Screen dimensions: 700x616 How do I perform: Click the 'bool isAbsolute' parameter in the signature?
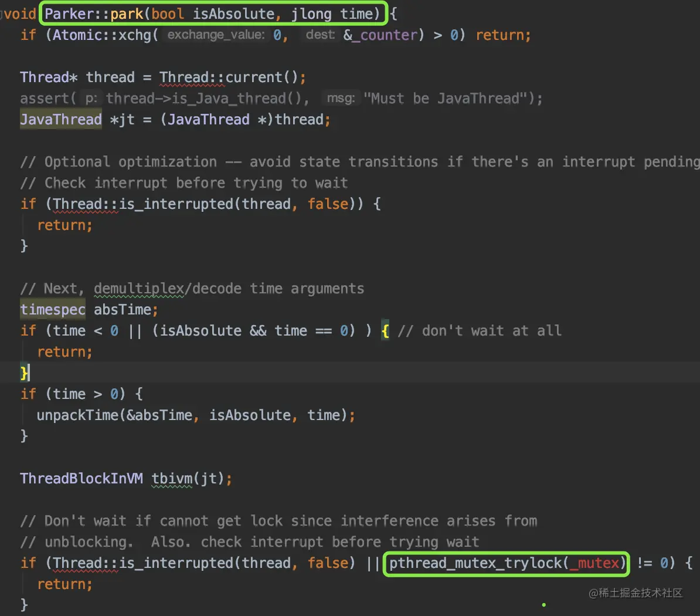point(213,14)
